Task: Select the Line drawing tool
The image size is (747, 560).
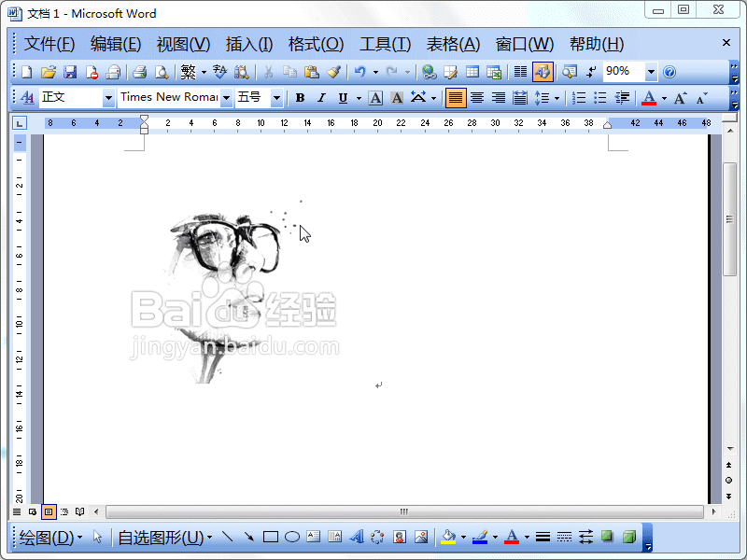Action: tap(227, 538)
